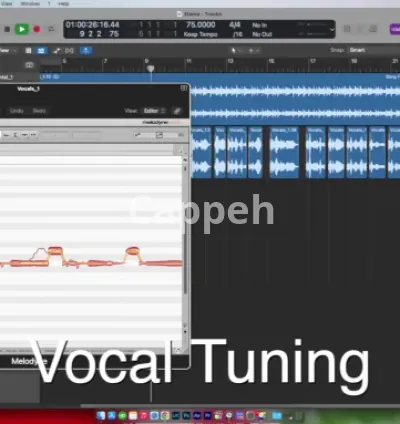Click the Redo button in plugin header
Viewport: 400px width, 424px height.
(39, 111)
